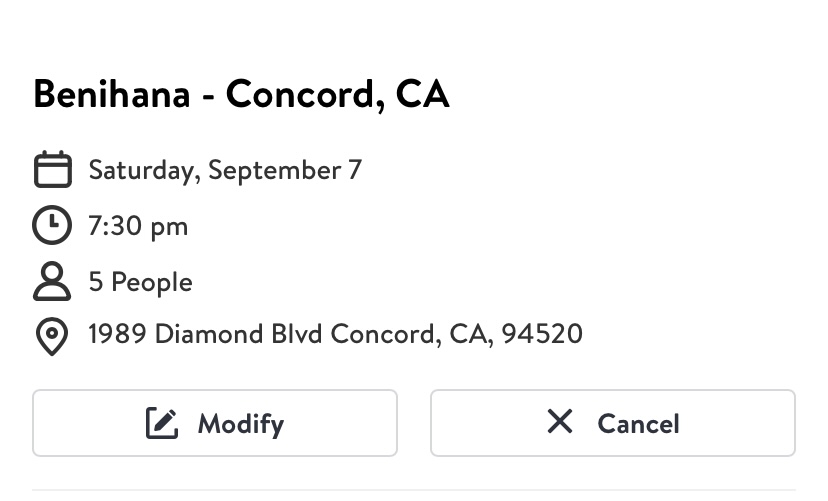This screenshot has width=828, height=501.
Task: Click the clock icon next to 7:30 pm
Action: [x=52, y=225]
